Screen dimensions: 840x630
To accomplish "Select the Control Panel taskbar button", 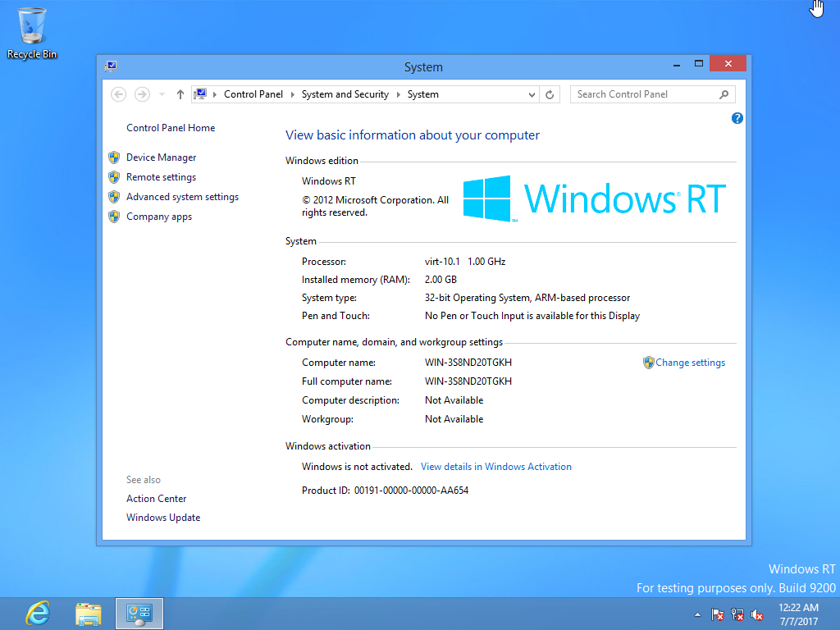I will point(139,614).
